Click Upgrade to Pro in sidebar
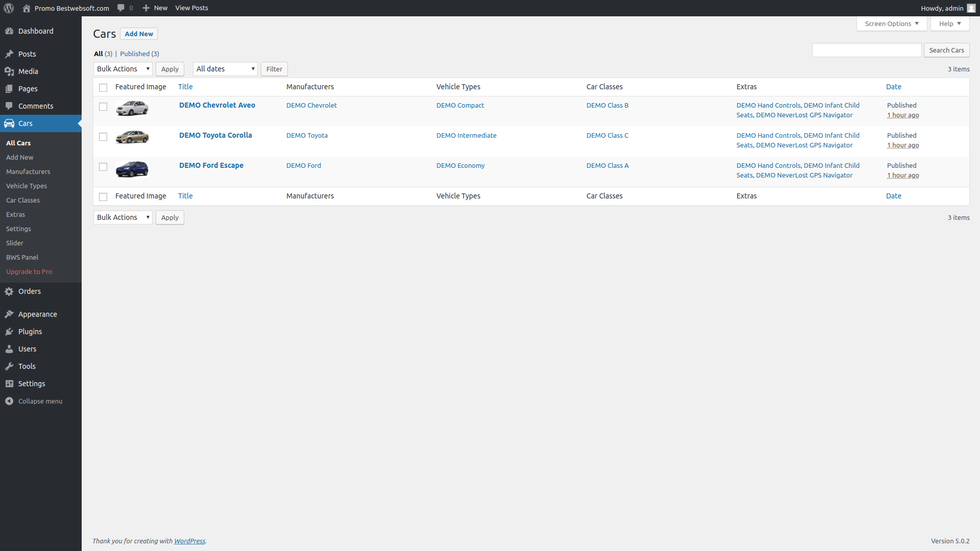 coord(29,271)
